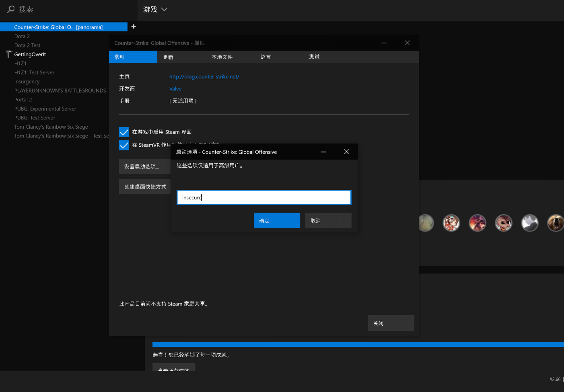This screenshot has width=564, height=392.
Task: Select Dota 2 in library list
Action: click(x=22, y=36)
